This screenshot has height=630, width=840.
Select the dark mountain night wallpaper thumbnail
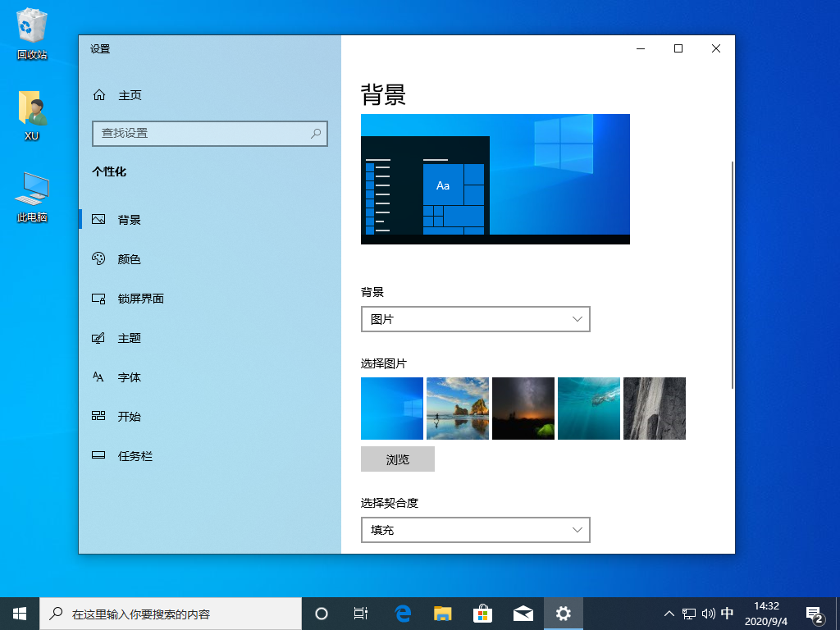click(523, 408)
